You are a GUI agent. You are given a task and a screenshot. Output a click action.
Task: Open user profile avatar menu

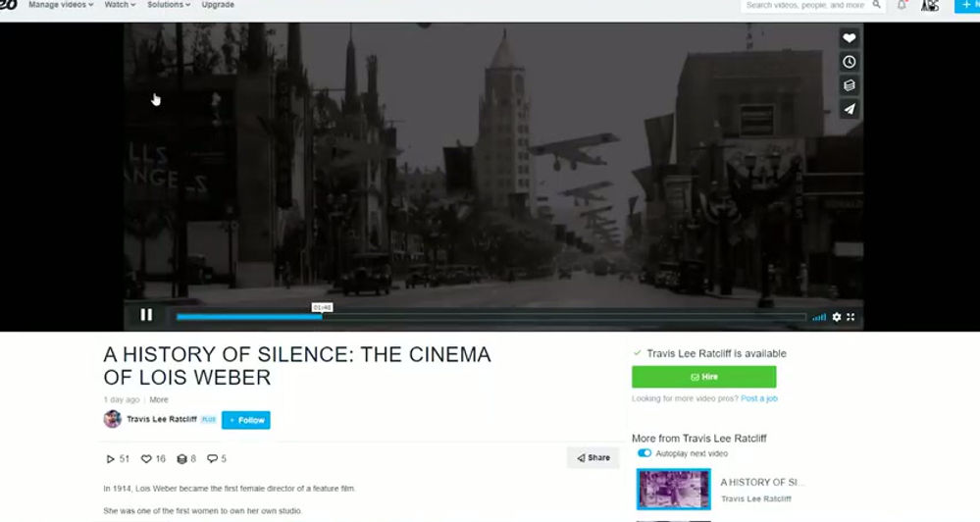(930, 5)
